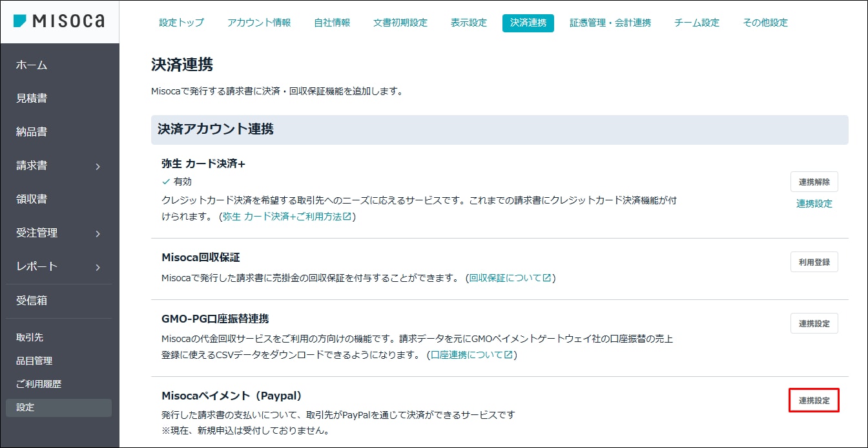Image resolution: width=868 pixels, height=448 pixels.
Task: Select the 表示設定 tab
Action: click(x=469, y=23)
